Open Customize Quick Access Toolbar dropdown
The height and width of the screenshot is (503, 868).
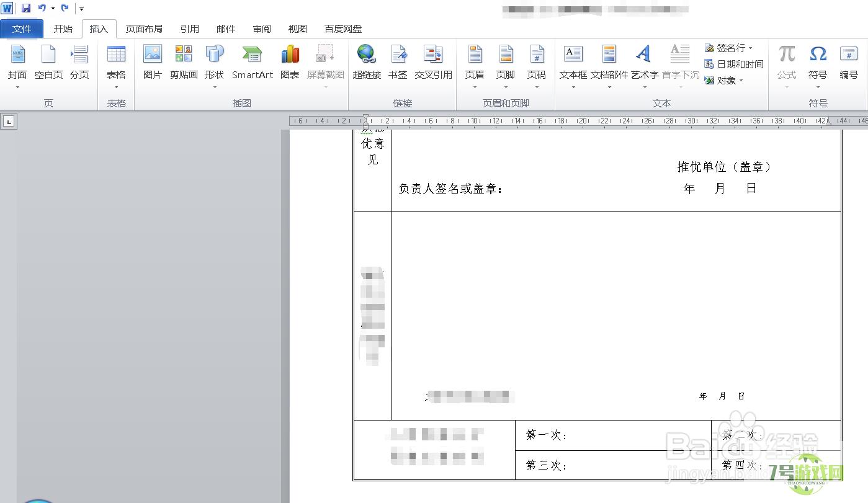click(x=81, y=9)
